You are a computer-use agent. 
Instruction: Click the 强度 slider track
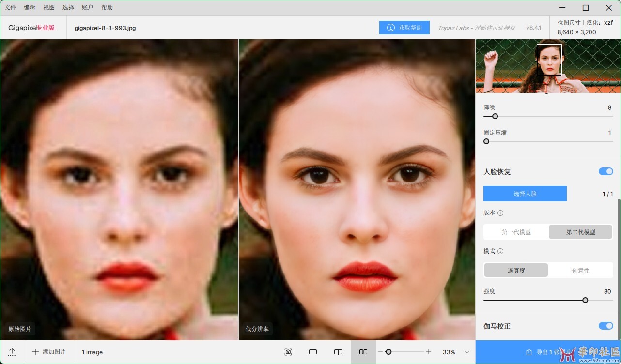tap(533, 300)
